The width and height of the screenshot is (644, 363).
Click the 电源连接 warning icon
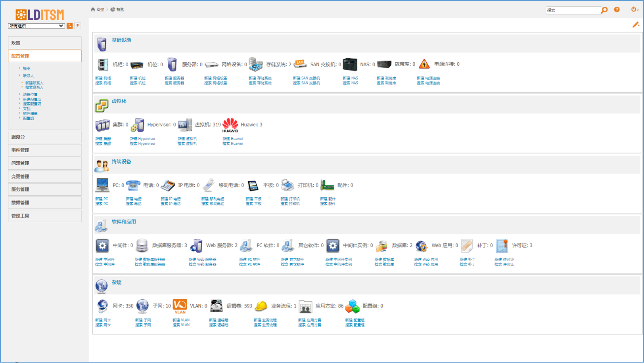(424, 64)
